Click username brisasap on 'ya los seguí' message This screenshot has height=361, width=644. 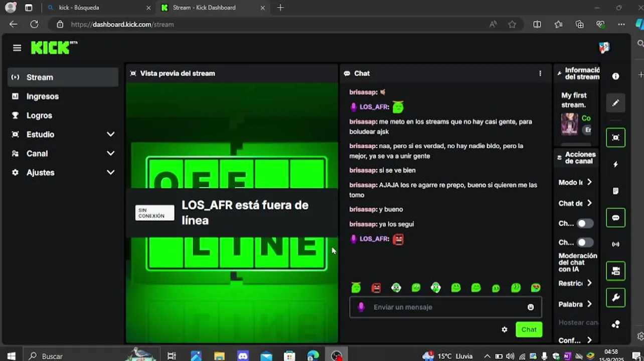pyautogui.click(x=363, y=224)
